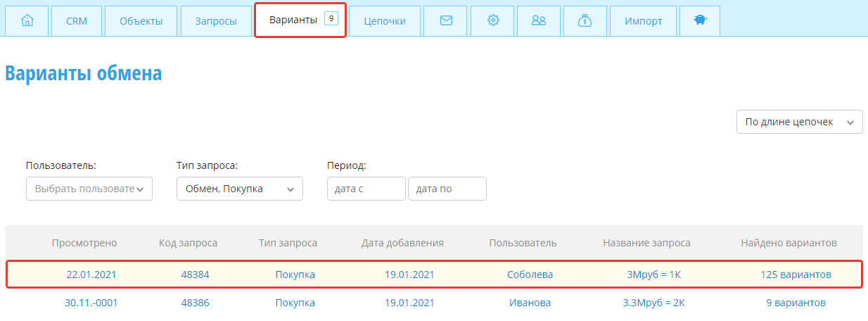Screen dimensions: 868x321
Task: Click the дата по input field
Action: click(x=447, y=189)
